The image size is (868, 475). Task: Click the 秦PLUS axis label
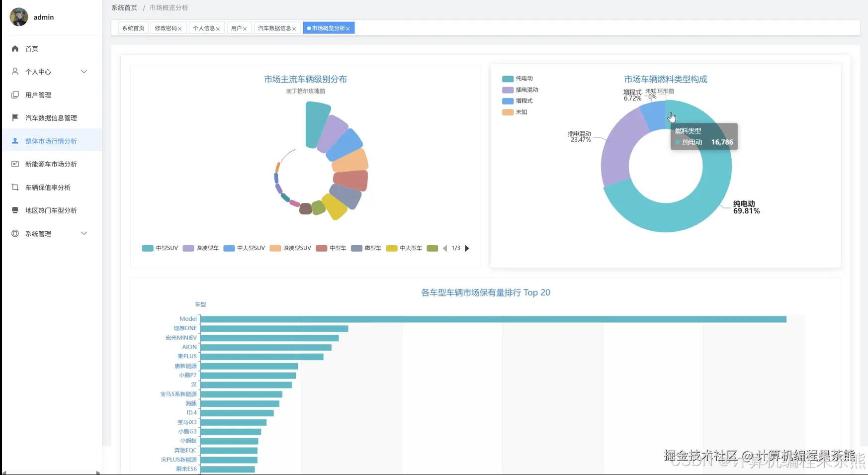click(187, 357)
